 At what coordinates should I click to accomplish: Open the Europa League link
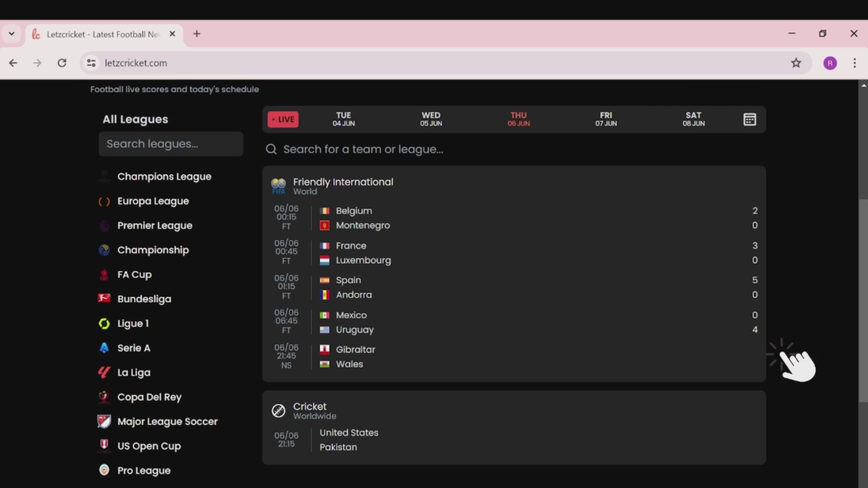[153, 201]
